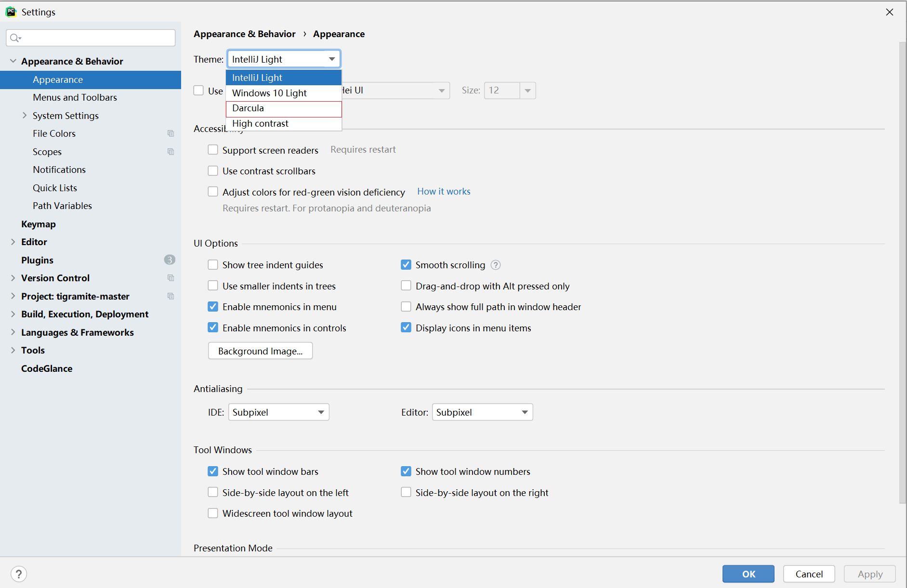Enable Drag-and-drop with Alt pressed only
Image resolution: width=907 pixels, height=588 pixels.
[x=406, y=286]
